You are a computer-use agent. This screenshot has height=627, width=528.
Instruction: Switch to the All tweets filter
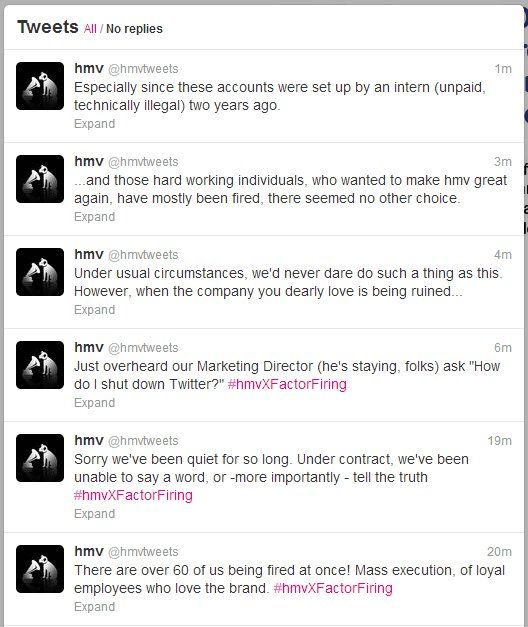tap(90, 29)
